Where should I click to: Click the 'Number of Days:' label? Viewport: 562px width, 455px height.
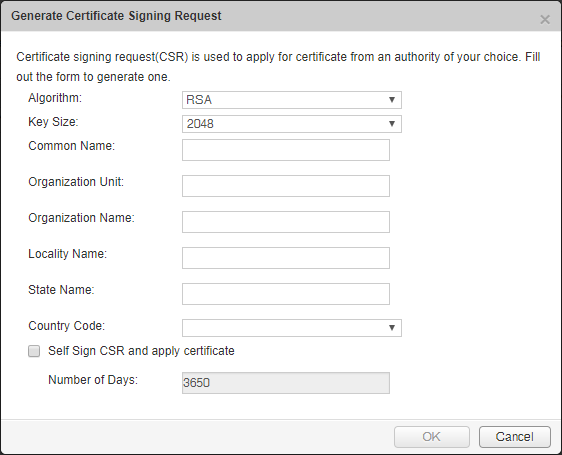pyautogui.click(x=93, y=379)
